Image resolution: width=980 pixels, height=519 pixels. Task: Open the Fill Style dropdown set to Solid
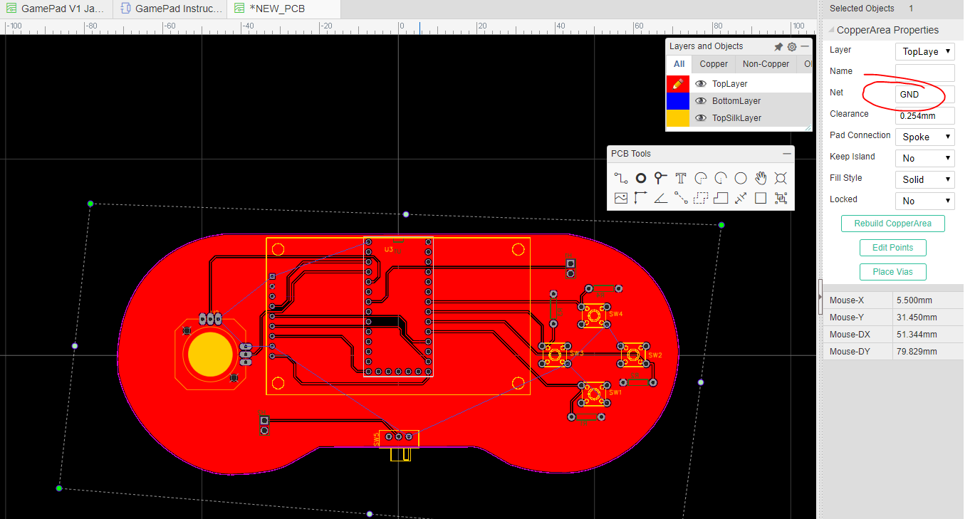pos(924,179)
